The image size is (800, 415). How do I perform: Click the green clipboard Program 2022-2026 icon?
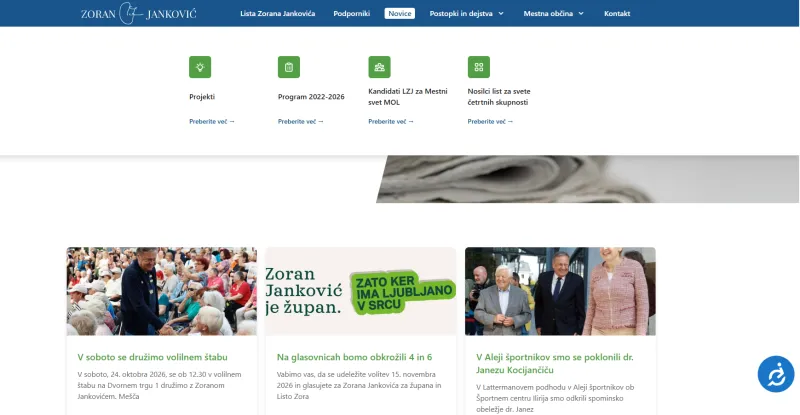289,67
